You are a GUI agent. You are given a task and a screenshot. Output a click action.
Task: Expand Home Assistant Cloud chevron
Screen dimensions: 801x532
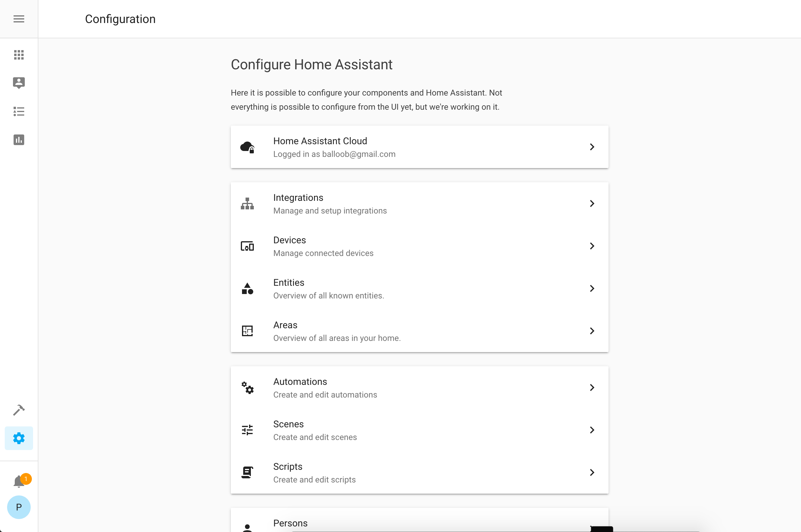(592, 147)
